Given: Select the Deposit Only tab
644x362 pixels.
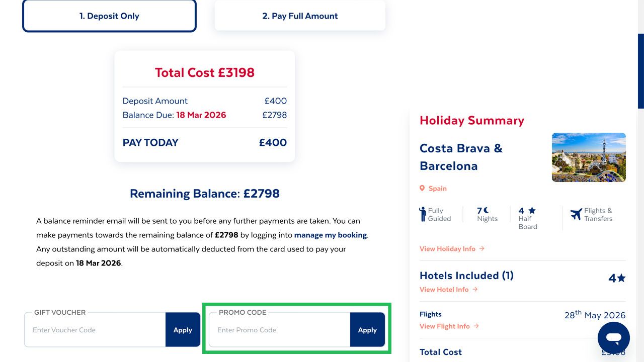Looking at the screenshot, I should (109, 16).
